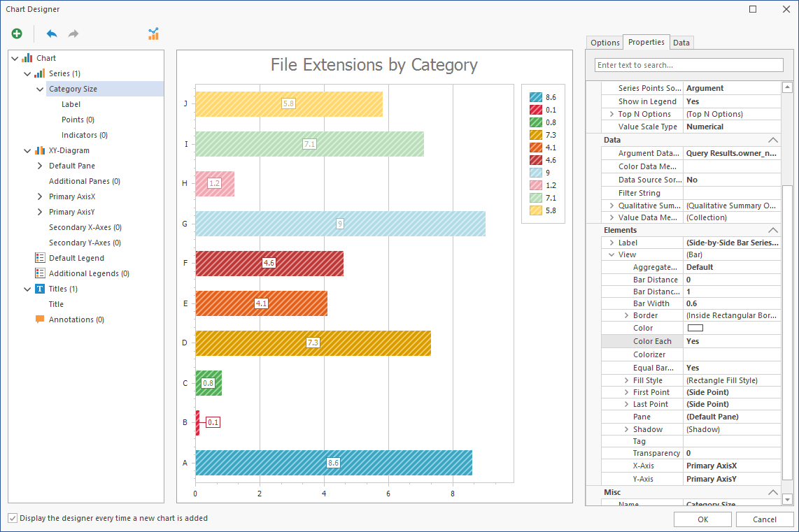Toggle the 8.6 legend entry marker
This screenshot has width=799, height=532.
point(535,97)
